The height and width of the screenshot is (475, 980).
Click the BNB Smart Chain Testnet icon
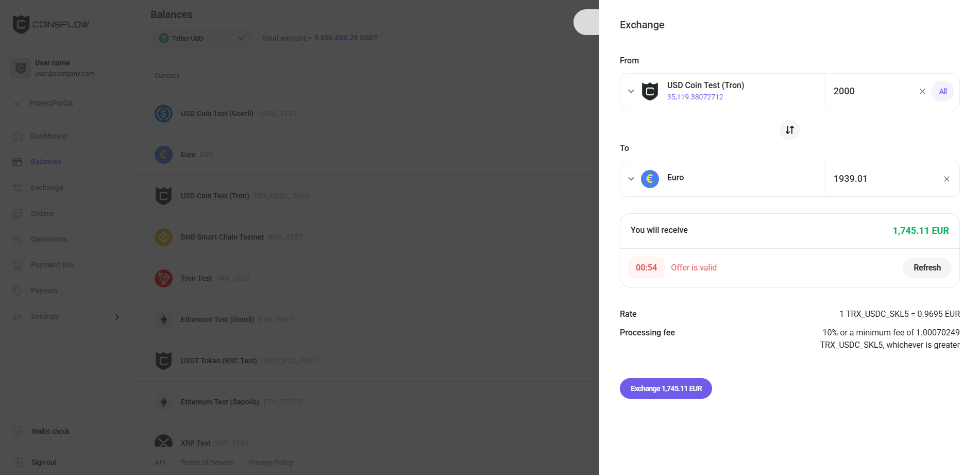[163, 237]
